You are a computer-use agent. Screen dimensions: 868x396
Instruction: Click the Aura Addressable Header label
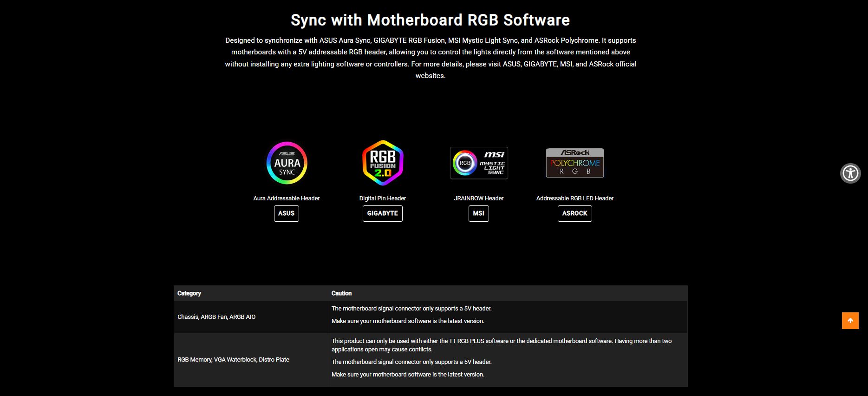(x=287, y=198)
